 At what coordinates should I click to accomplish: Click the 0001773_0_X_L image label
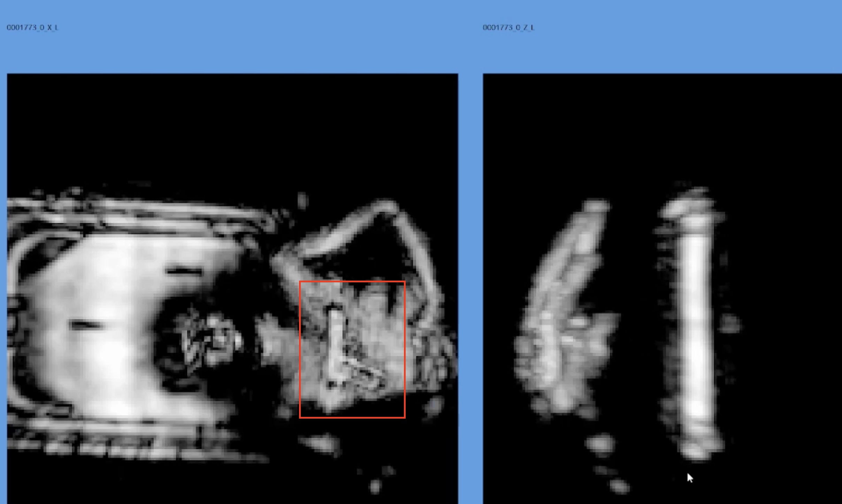pos(32,28)
